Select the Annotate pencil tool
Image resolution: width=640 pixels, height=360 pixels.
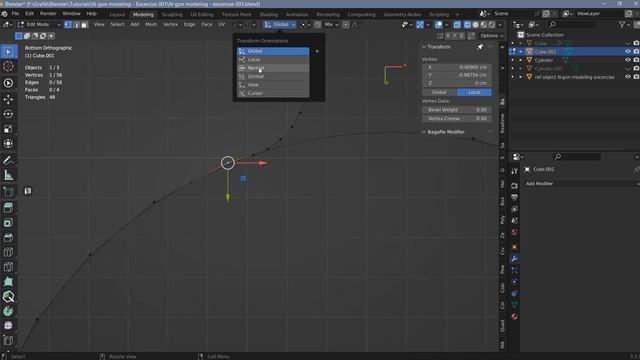point(8,161)
